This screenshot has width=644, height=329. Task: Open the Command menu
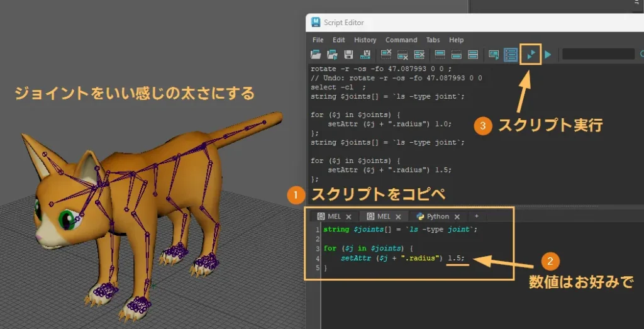click(401, 40)
